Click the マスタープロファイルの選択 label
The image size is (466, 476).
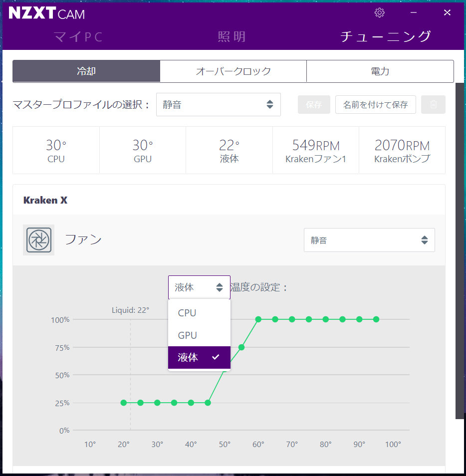pyautogui.click(x=81, y=105)
